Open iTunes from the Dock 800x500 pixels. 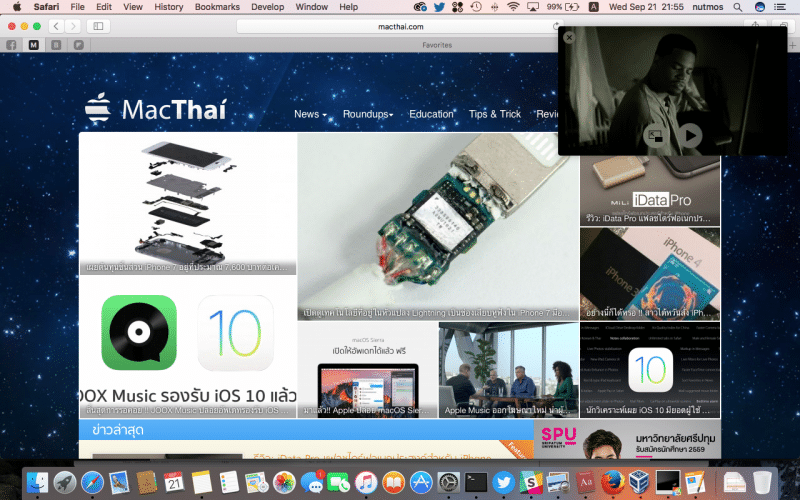pyautogui.click(x=366, y=482)
